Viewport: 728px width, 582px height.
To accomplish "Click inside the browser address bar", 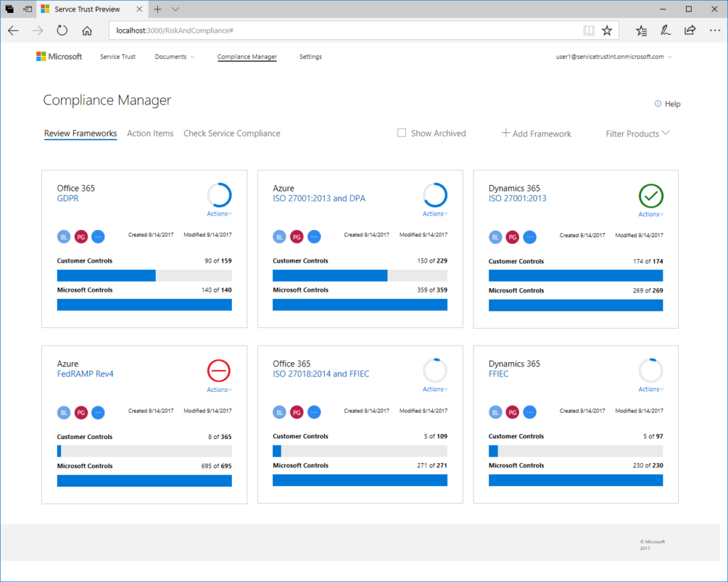I will [x=284, y=31].
